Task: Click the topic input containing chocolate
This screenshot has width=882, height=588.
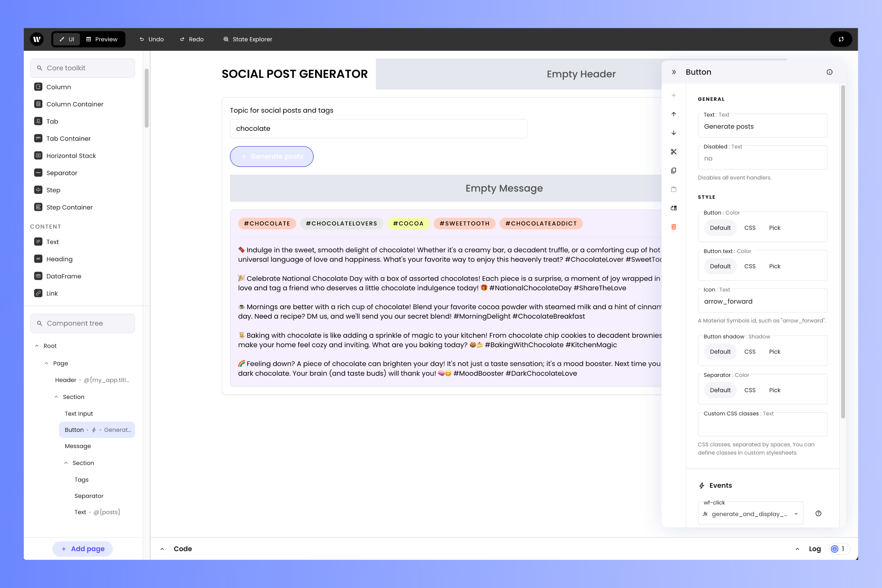Action: coord(379,129)
